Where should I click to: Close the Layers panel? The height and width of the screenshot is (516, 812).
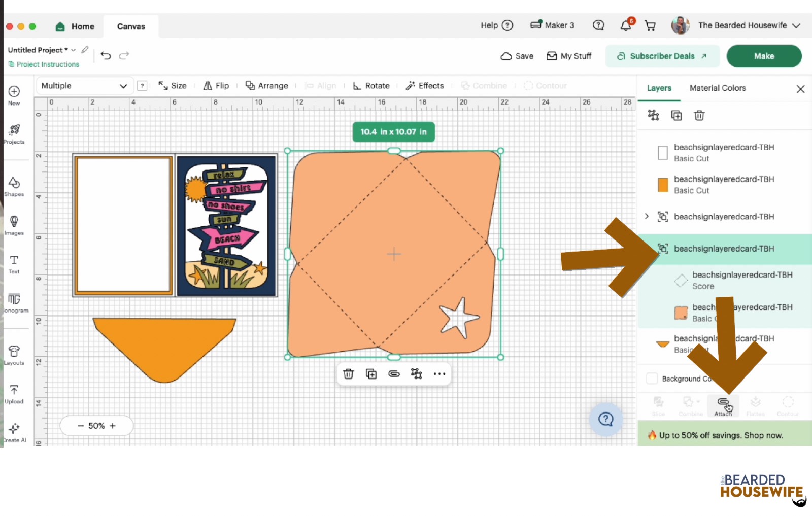[x=800, y=89]
